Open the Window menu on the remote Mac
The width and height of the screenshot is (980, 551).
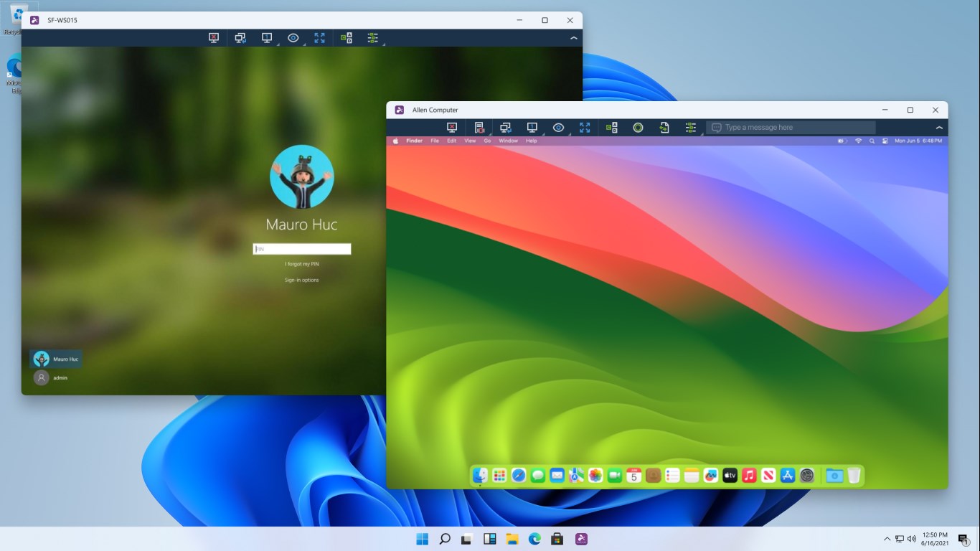coord(507,141)
